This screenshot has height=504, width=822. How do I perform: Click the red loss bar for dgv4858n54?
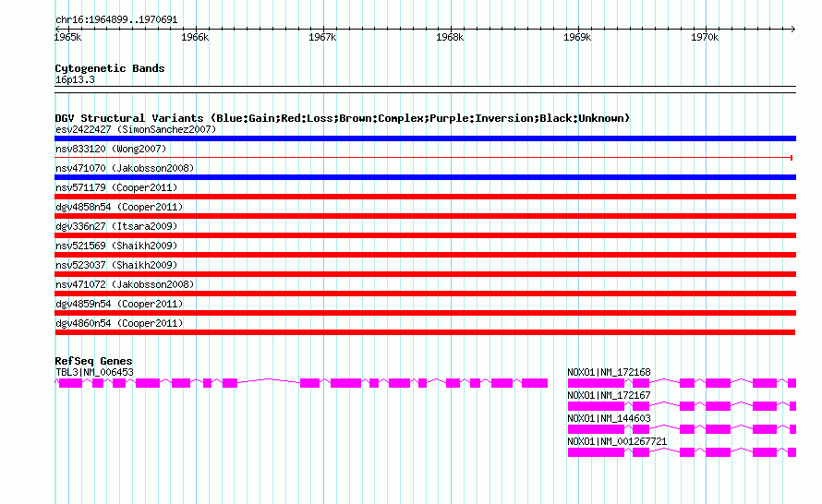(x=425, y=216)
